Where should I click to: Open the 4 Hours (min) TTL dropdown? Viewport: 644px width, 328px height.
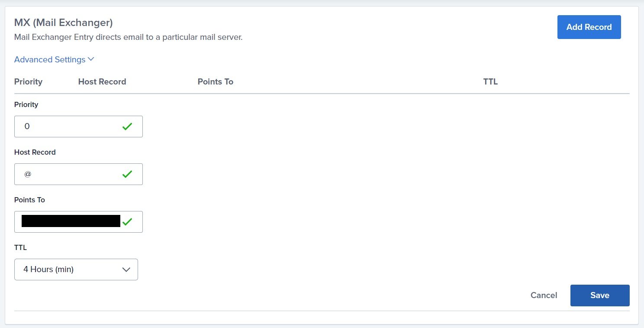tap(76, 270)
